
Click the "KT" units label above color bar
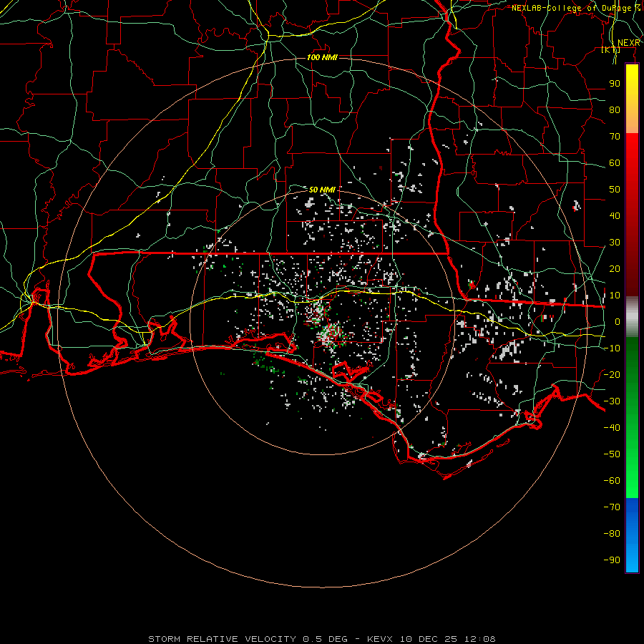tap(610, 50)
